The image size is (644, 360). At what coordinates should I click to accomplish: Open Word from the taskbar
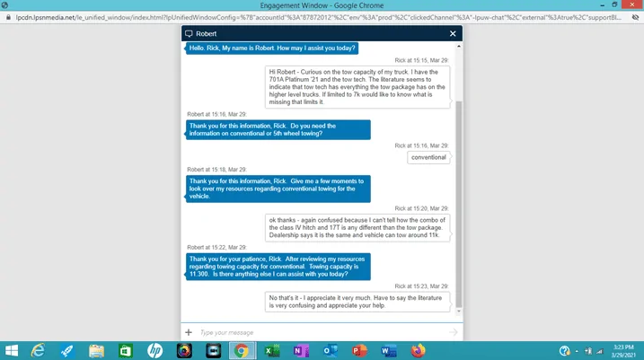pos(388,350)
